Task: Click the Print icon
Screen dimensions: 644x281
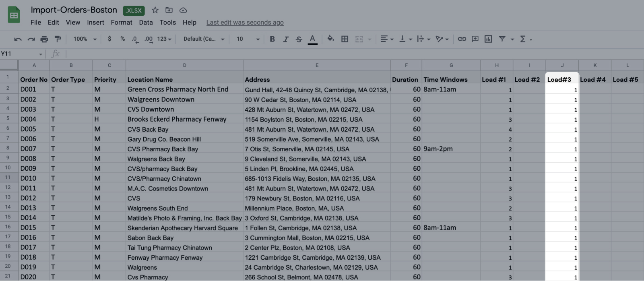Action: click(x=44, y=39)
